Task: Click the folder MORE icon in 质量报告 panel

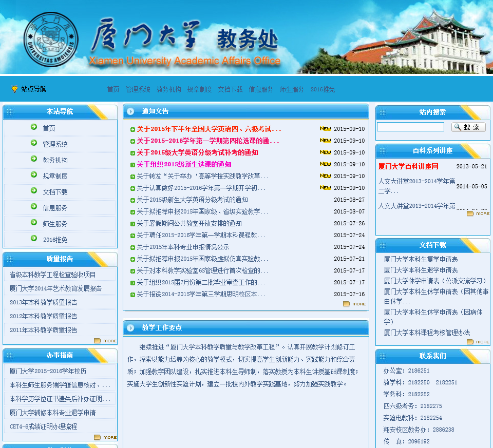Action: (105, 341)
